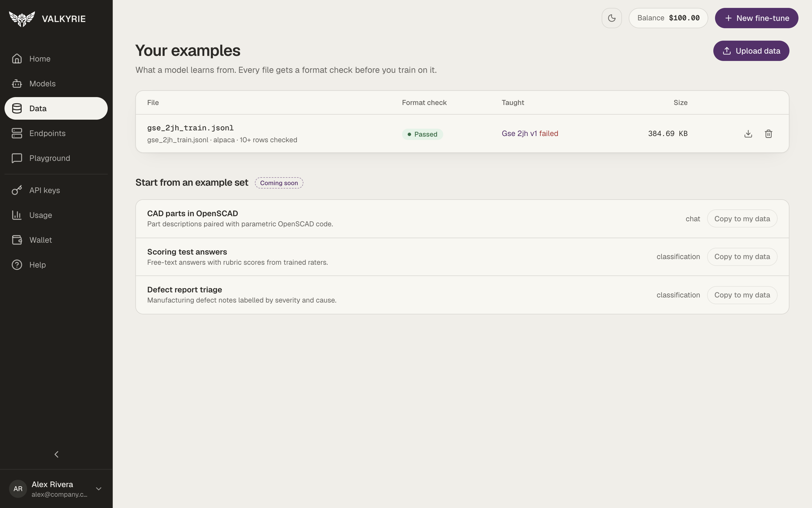Click the alex@company email text

(59, 494)
